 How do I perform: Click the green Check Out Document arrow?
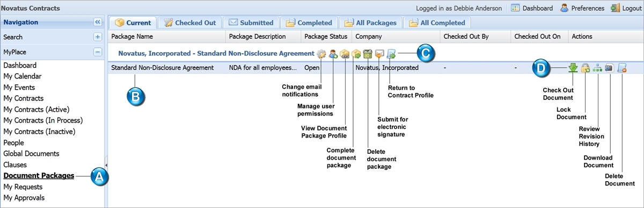[574, 68]
